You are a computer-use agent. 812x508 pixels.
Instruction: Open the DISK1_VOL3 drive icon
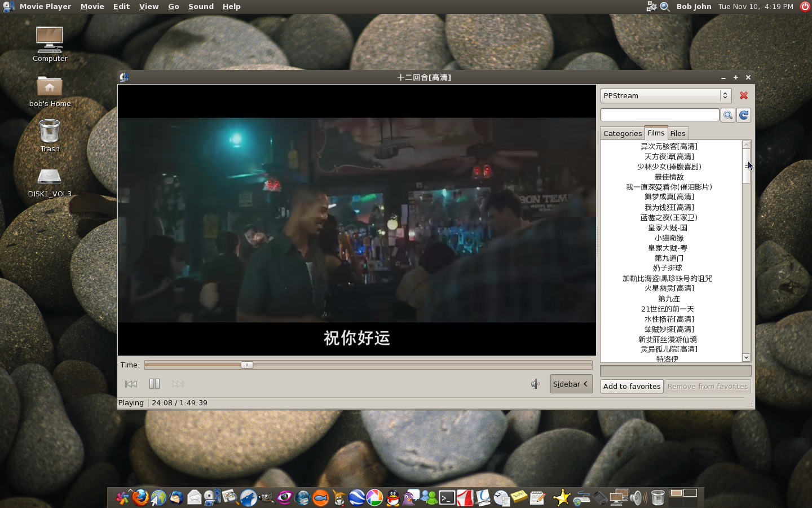coord(50,182)
